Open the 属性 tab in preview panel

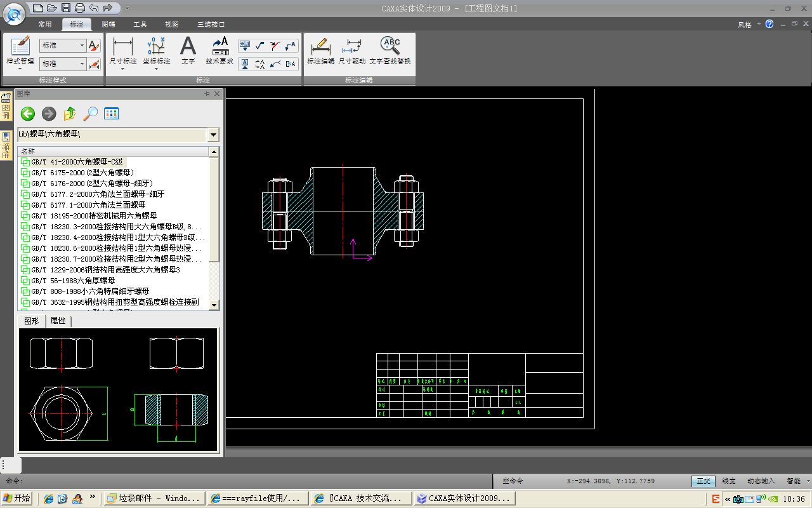pos(58,321)
